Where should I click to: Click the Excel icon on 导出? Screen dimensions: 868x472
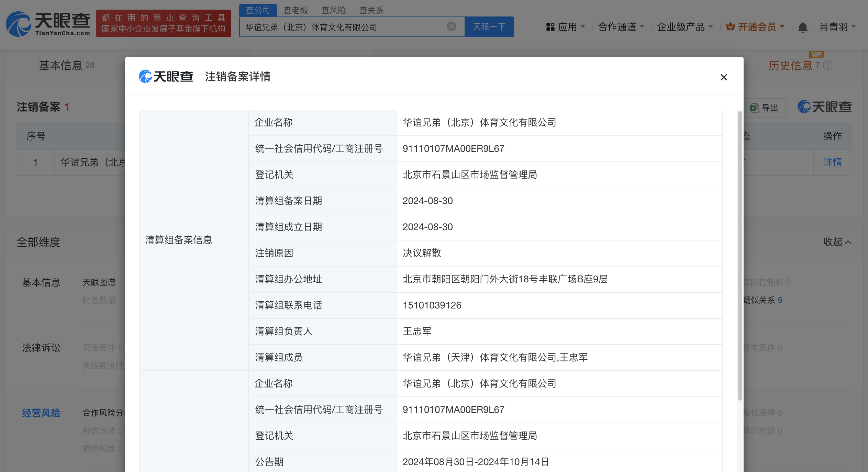click(754, 108)
